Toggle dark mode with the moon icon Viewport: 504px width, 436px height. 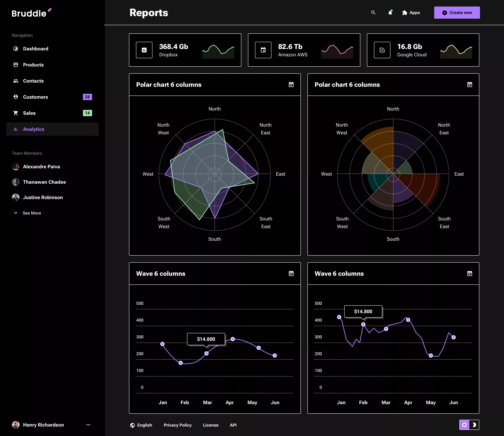474,425
